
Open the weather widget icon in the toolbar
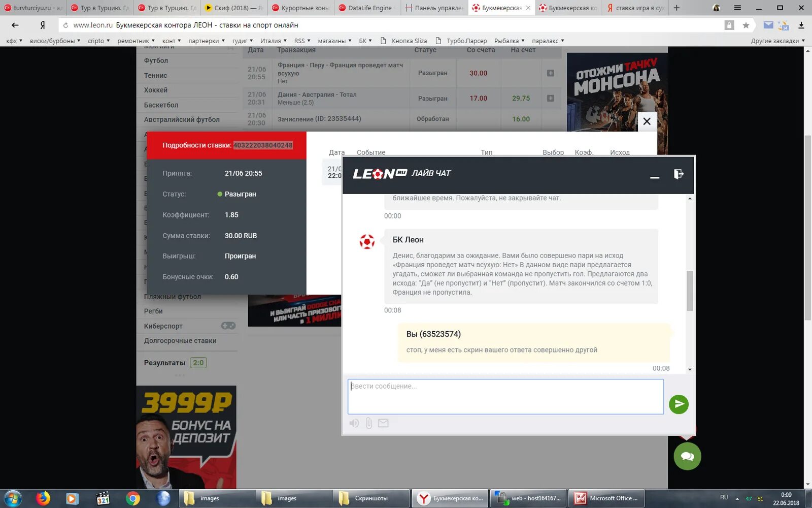click(784, 25)
